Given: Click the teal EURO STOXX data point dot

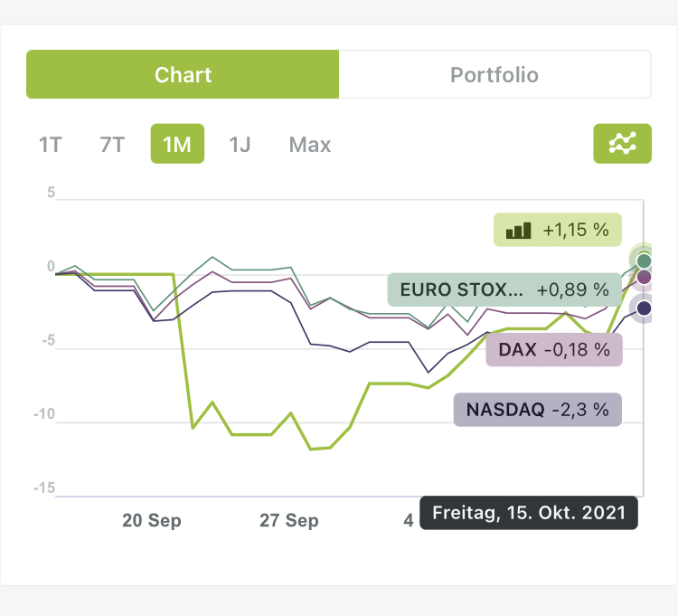Looking at the screenshot, I should pyautogui.click(x=644, y=261).
